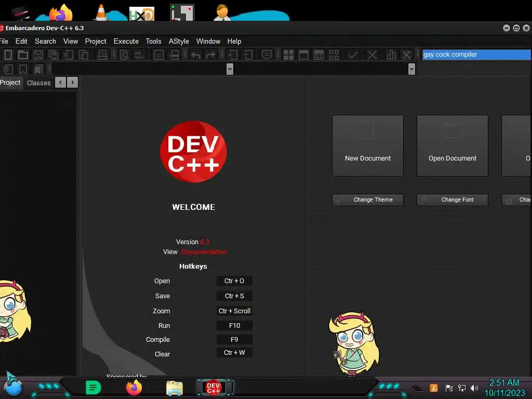This screenshot has width=532, height=399.
Task: Click the taskbar clock showing 2:51 AM
Action: (504, 383)
